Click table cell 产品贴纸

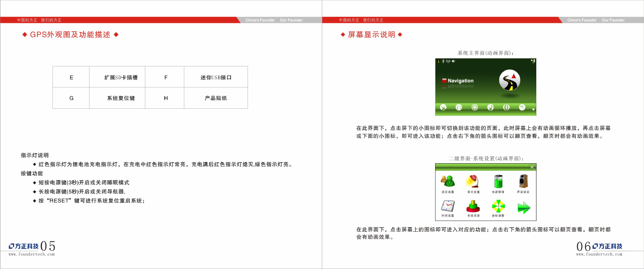(x=216, y=98)
